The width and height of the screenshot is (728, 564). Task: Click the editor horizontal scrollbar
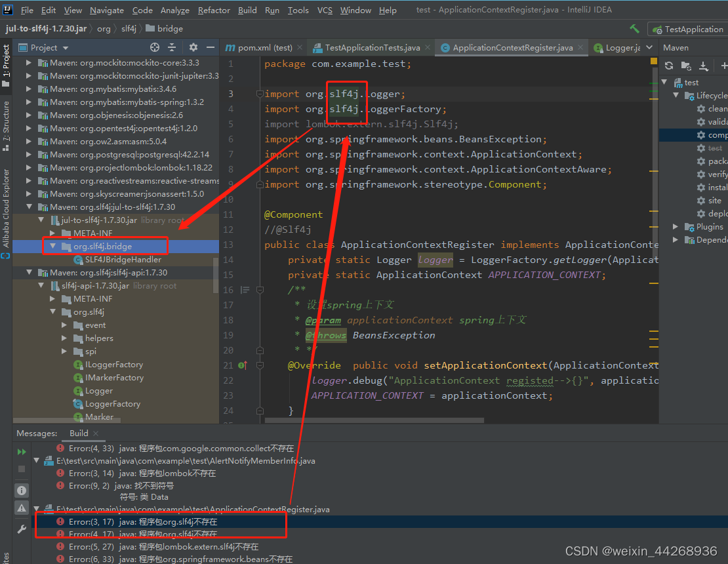tap(374, 420)
